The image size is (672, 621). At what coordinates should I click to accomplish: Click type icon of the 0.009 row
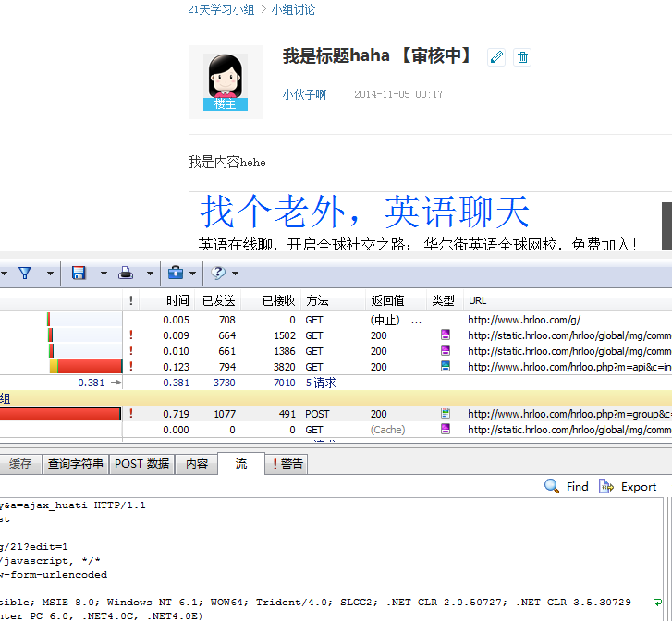coord(446,335)
